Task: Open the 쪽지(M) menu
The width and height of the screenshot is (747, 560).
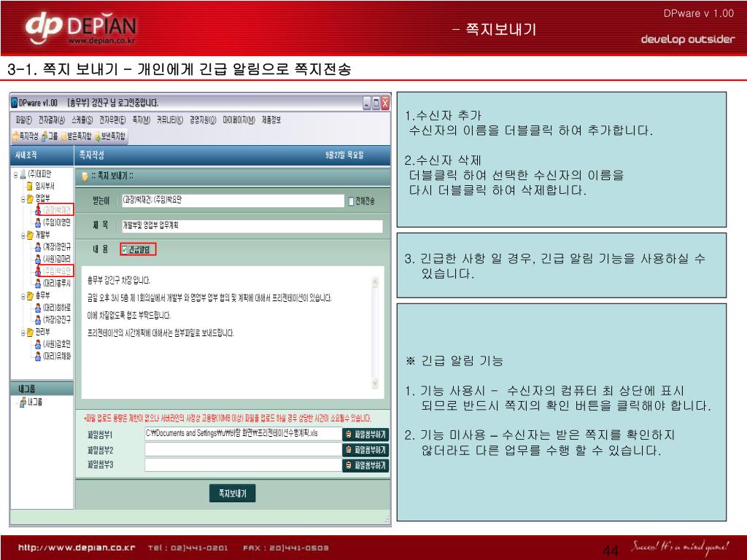Action: (x=142, y=120)
